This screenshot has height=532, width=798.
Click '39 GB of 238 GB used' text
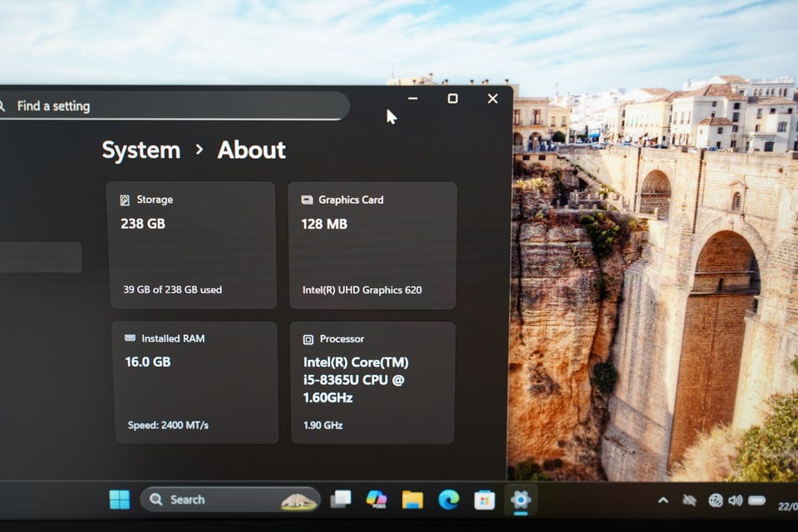[173, 289]
